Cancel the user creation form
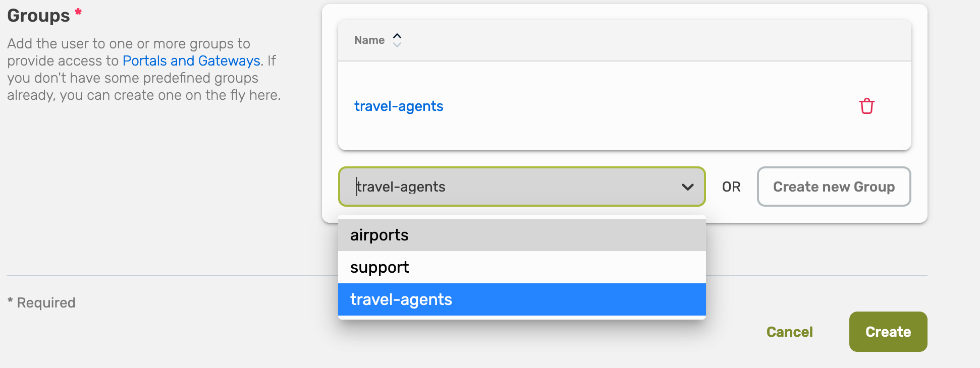Image resolution: width=980 pixels, height=368 pixels. pos(789,332)
